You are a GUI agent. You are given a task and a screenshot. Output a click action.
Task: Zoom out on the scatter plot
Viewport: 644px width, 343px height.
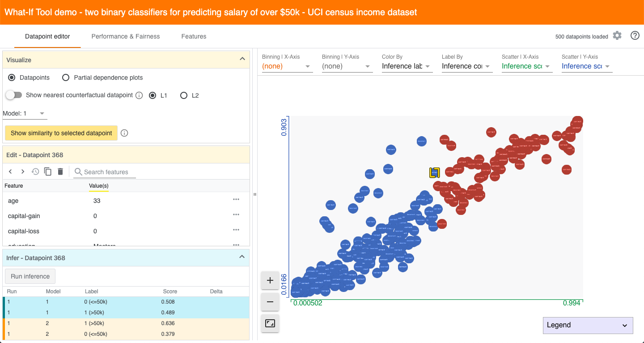(x=270, y=302)
